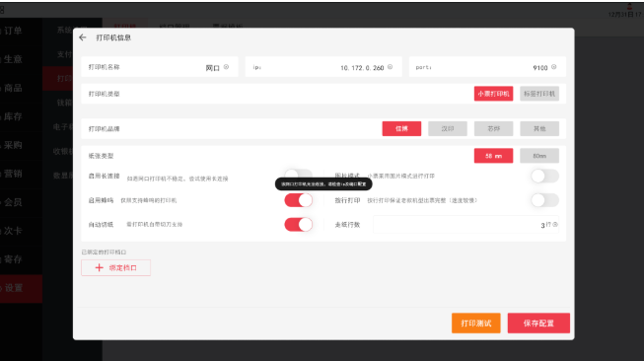Click the orange 打印测试 button
Image resolution: width=644 pixels, height=361 pixels.
click(476, 324)
